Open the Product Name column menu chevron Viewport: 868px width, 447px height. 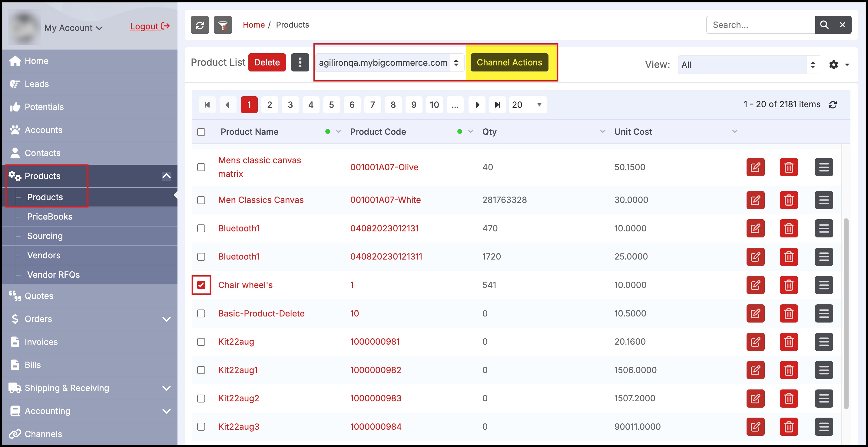(x=339, y=132)
